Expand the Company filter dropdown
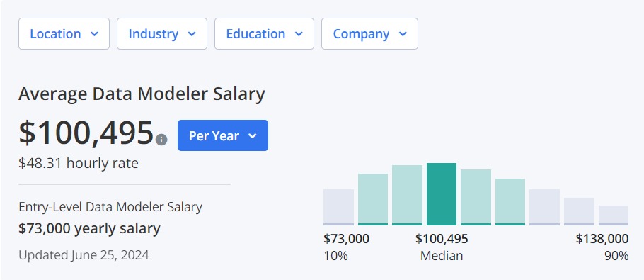This screenshot has width=644, height=280. pos(369,34)
